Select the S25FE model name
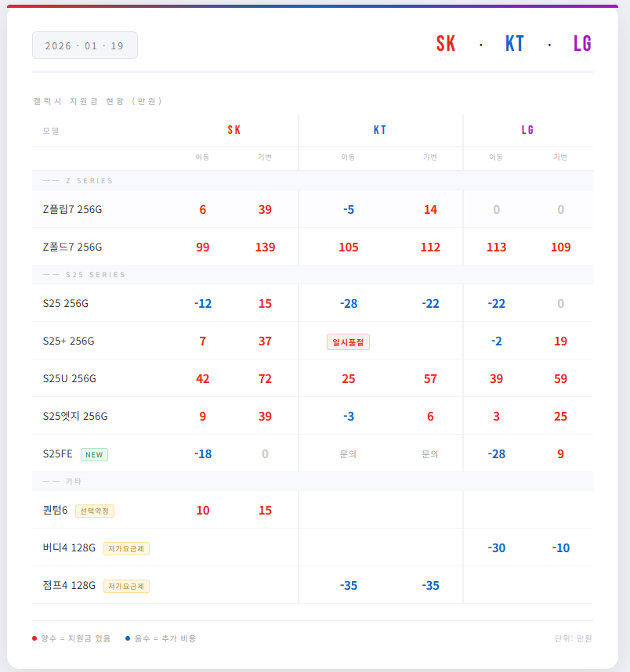 [57, 453]
